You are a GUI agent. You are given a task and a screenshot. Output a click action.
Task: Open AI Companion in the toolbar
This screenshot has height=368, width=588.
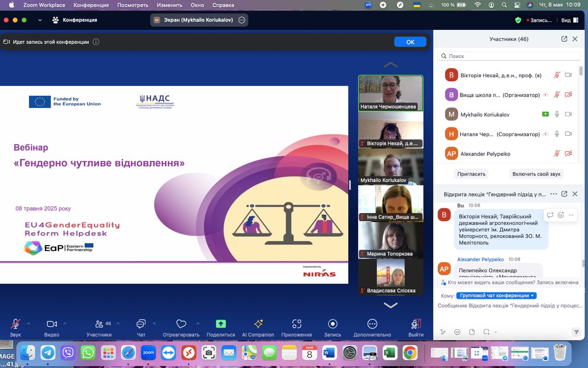pos(258,324)
